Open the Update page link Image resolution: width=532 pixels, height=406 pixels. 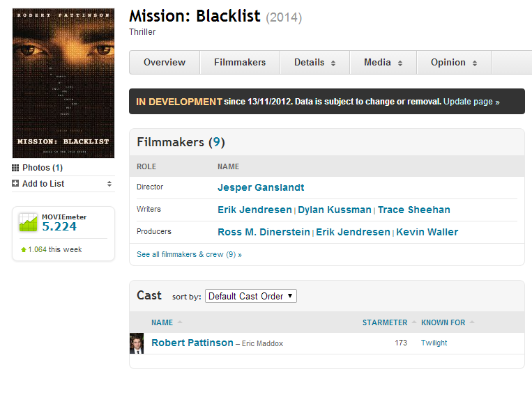pyautogui.click(x=471, y=102)
